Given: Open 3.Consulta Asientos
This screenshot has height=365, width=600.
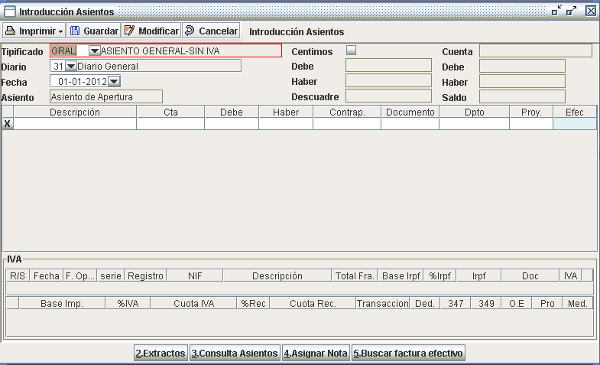Looking at the screenshot, I should (235, 353).
